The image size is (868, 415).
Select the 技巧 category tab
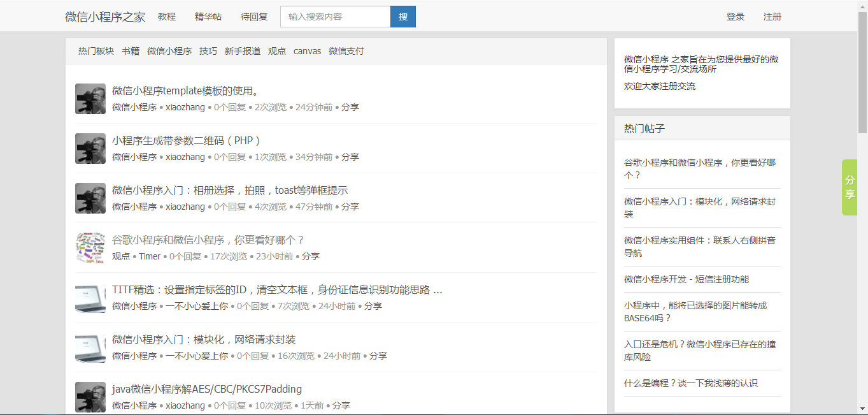208,51
